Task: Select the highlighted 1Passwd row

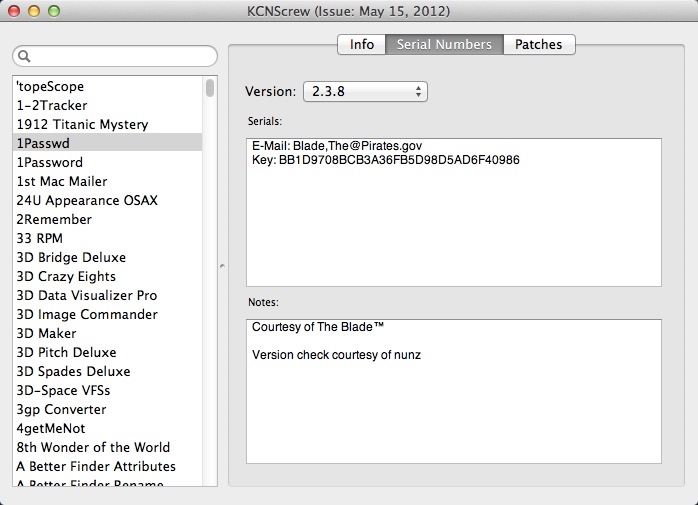Action: click(x=107, y=143)
